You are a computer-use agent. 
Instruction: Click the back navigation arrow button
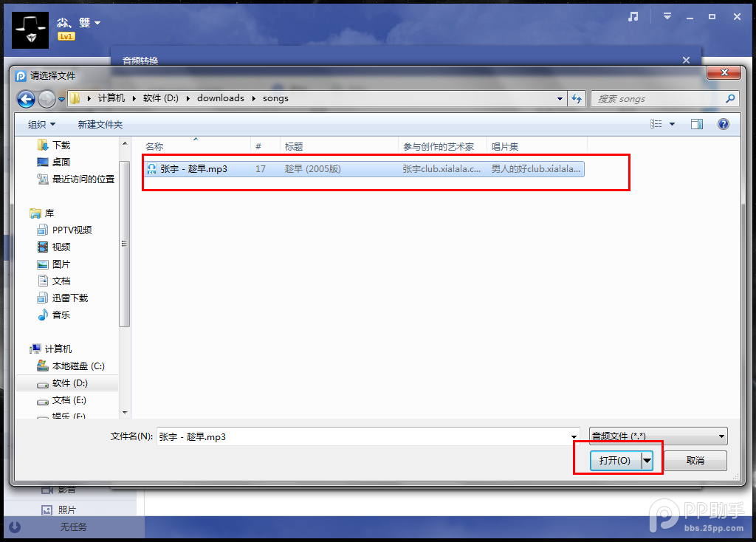[x=26, y=100]
